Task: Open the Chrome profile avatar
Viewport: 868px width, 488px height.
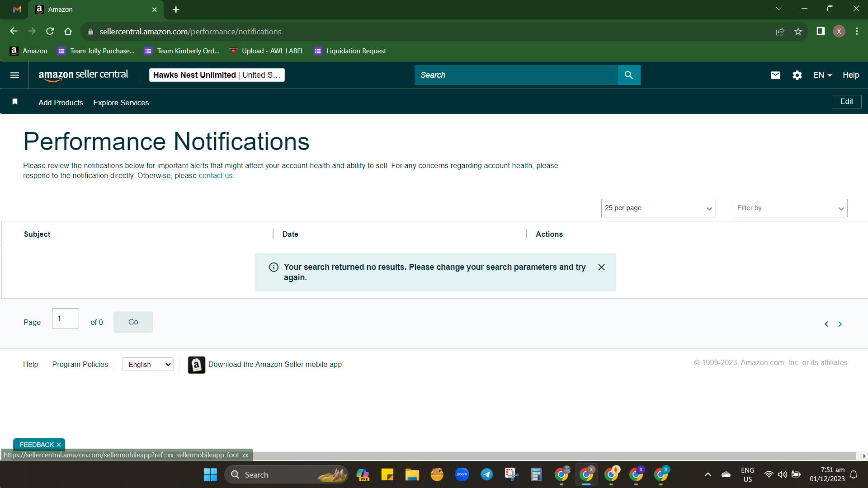Action: 839,31
